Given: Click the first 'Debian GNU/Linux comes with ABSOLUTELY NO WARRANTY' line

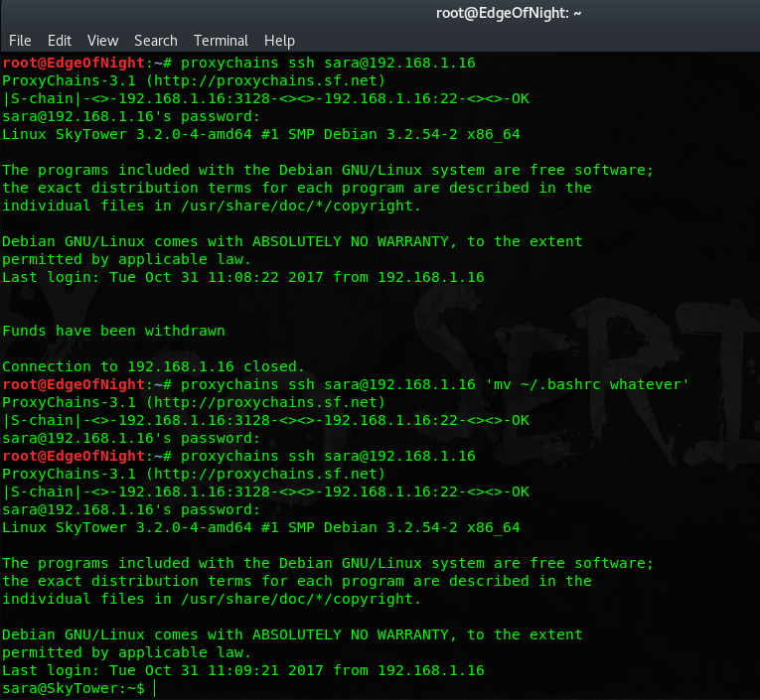Looking at the screenshot, I should 292,241.
